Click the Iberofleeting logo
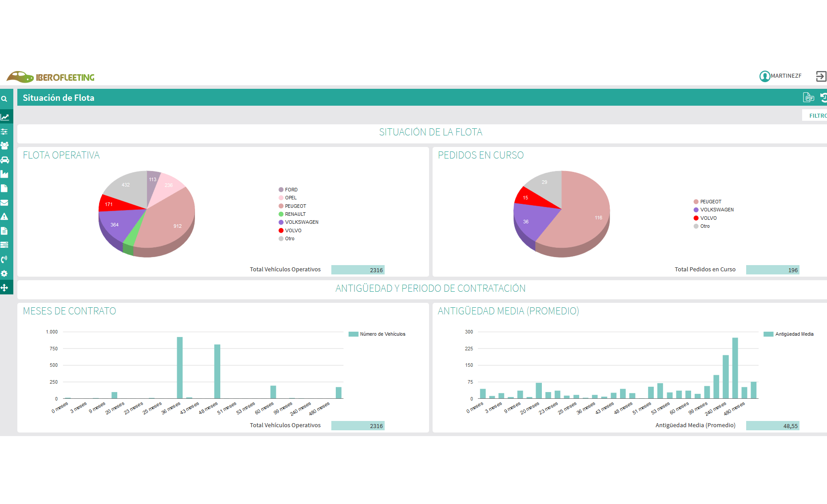827x504 pixels. point(51,77)
